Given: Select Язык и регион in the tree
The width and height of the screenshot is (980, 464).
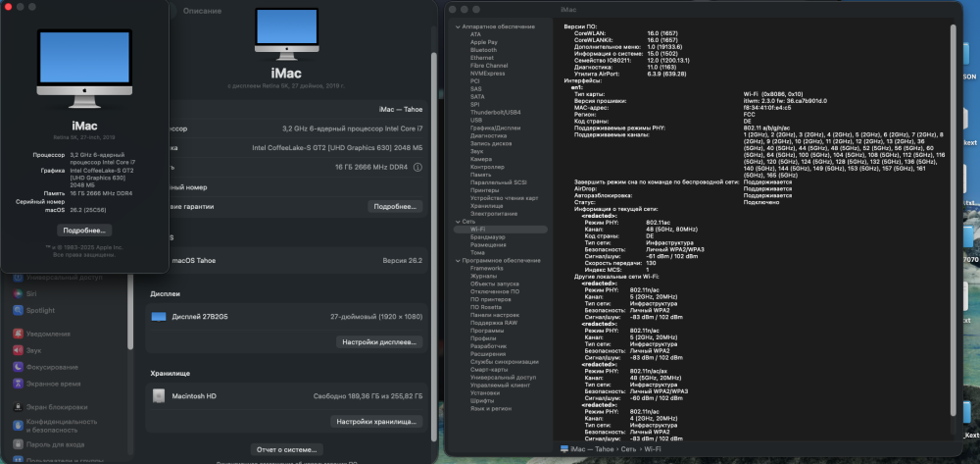Looking at the screenshot, I should (x=491, y=408).
